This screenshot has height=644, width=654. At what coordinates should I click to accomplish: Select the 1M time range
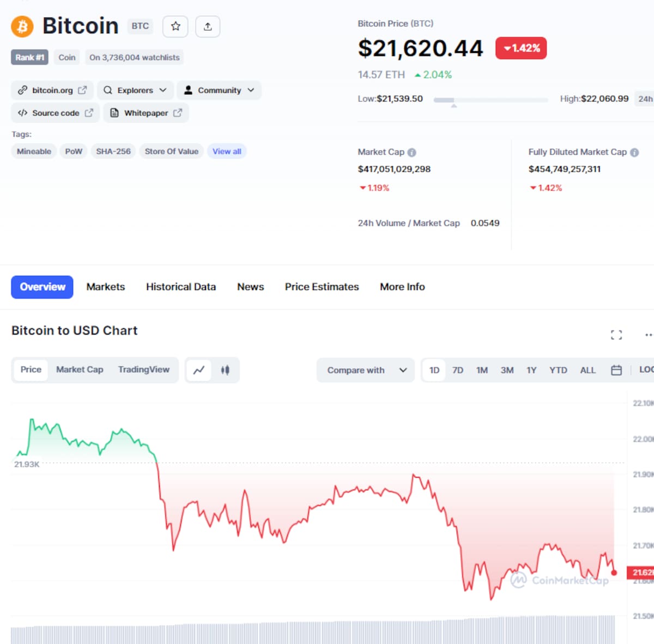pyautogui.click(x=482, y=370)
